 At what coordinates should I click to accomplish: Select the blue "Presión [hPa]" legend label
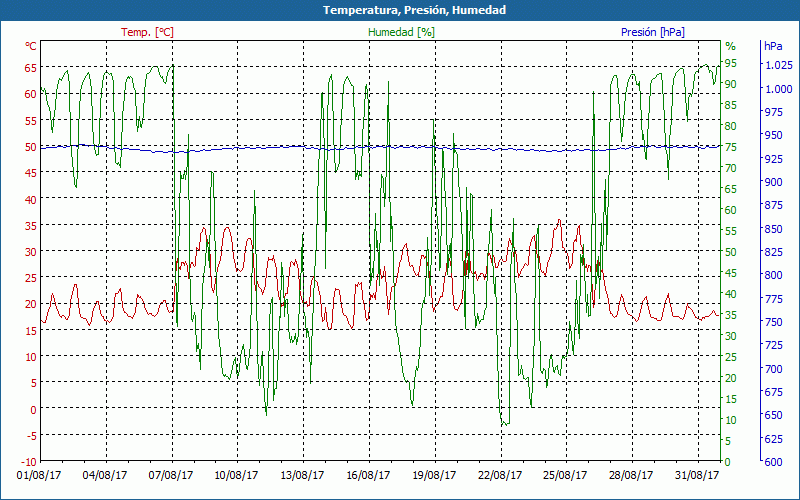[653, 32]
